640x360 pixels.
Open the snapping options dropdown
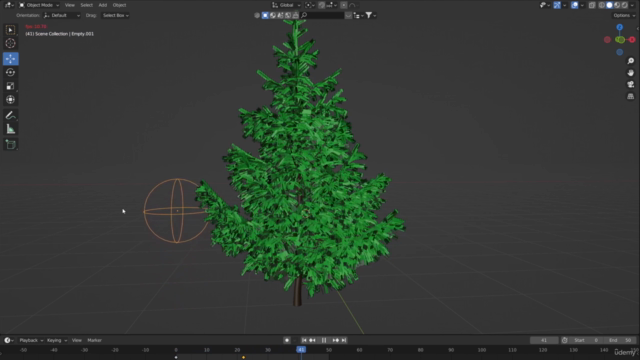pos(331,5)
